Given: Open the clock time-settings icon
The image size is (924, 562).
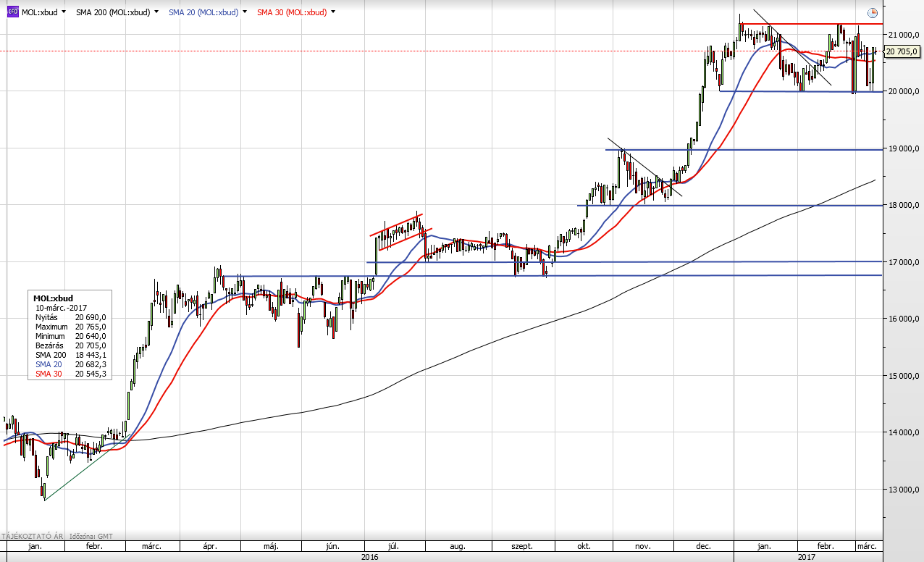Looking at the screenshot, I should pos(873,13).
